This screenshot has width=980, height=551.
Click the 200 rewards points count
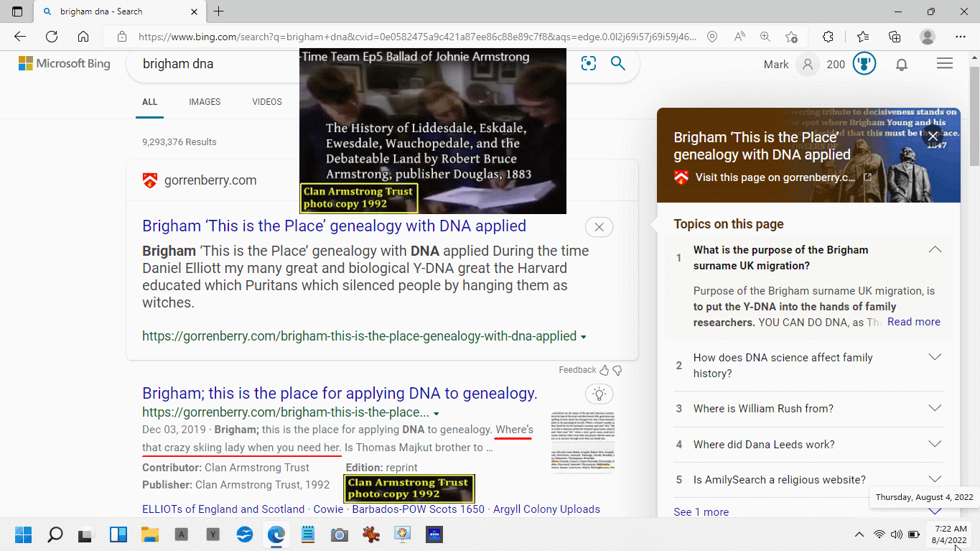click(x=836, y=64)
